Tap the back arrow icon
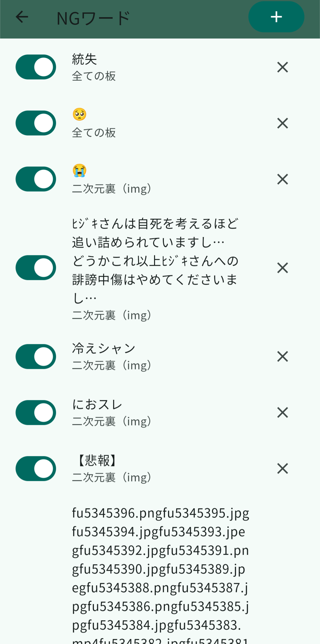Screen dimensions: 320x644 (x=22, y=17)
